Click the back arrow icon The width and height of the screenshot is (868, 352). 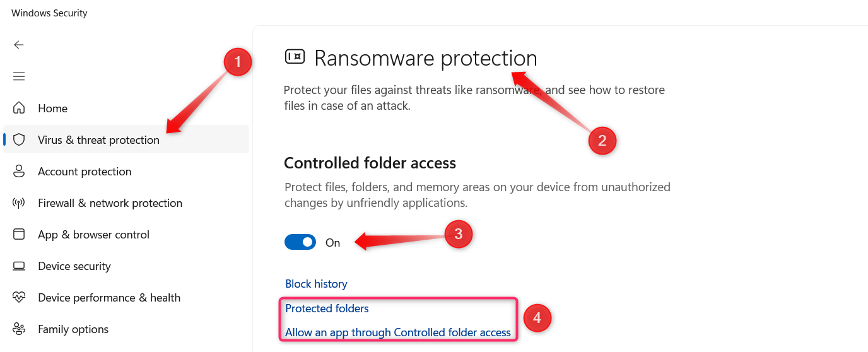coord(19,45)
